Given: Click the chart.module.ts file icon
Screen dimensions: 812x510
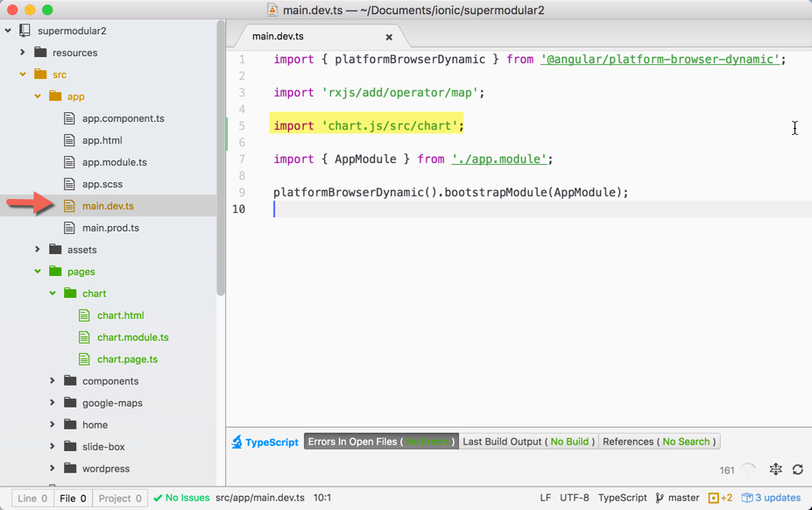Looking at the screenshot, I should 84,336.
